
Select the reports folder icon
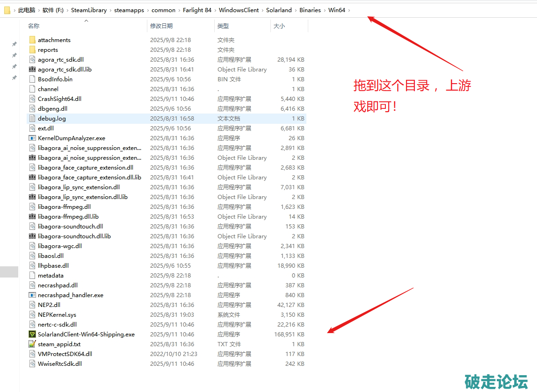point(32,50)
